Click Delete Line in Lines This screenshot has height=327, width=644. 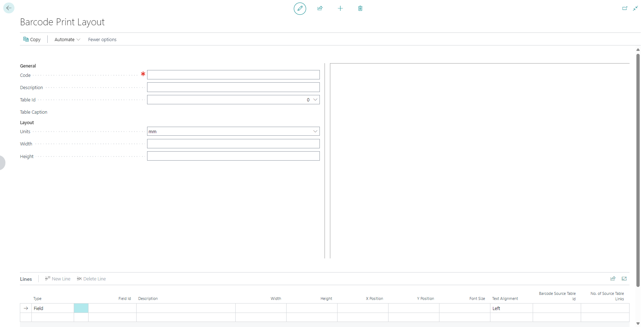point(91,279)
